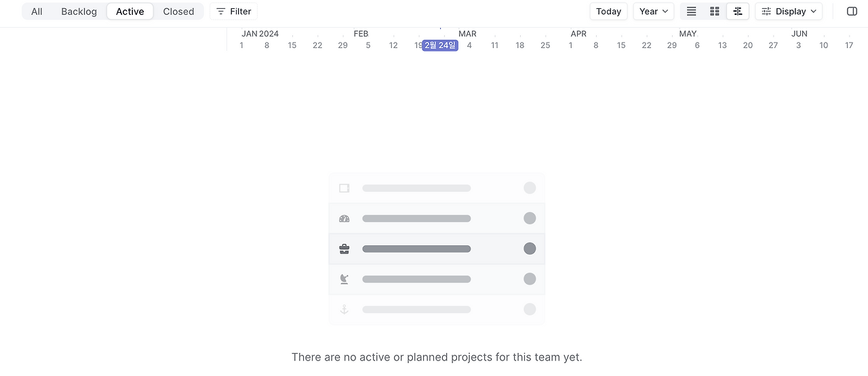Toggle the right sidebar panel icon

pos(852,12)
